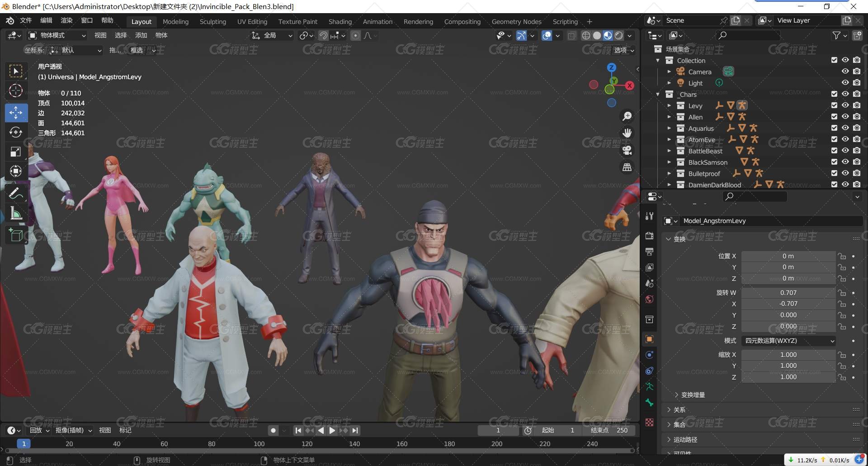Select the Rotate tool
The image size is (868, 466).
pos(16,132)
